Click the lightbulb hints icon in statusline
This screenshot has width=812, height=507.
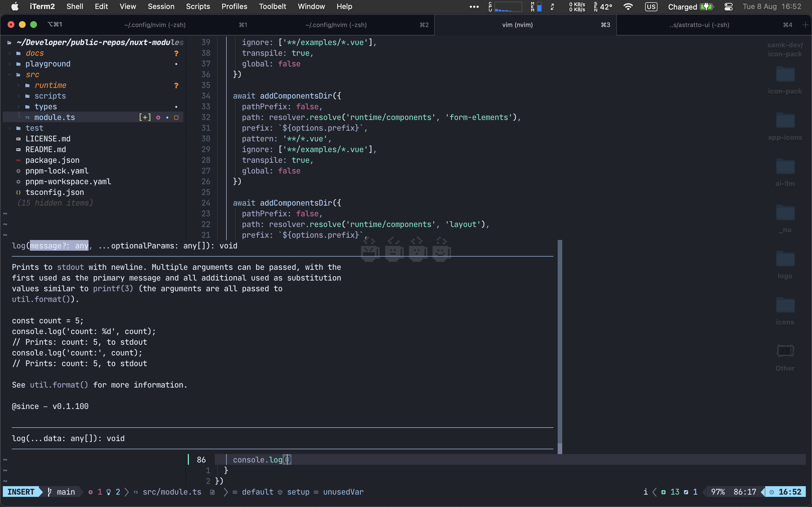pos(109,492)
